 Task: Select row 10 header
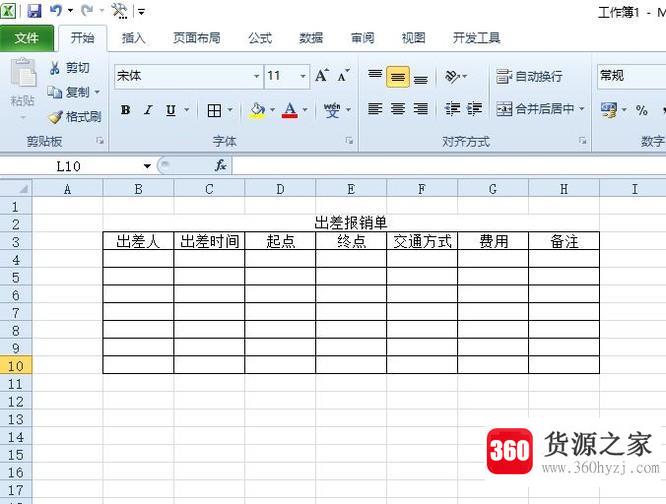click(16, 366)
